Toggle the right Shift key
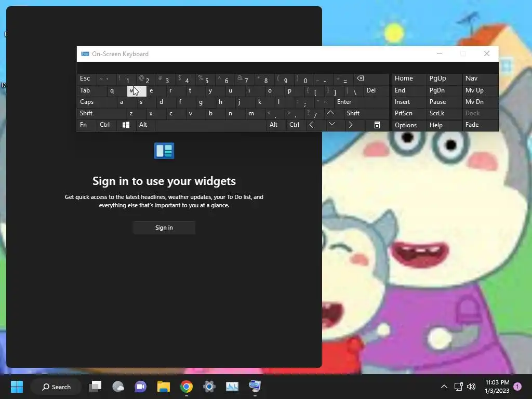 (366, 113)
